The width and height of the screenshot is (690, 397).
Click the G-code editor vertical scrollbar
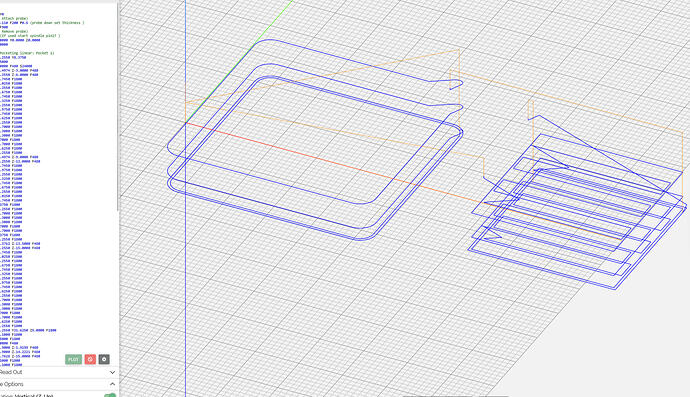point(117,106)
